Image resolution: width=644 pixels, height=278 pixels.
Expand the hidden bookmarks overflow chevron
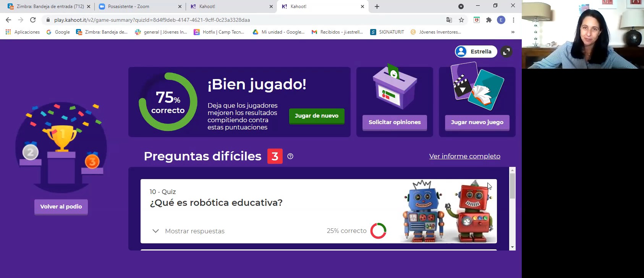513,32
